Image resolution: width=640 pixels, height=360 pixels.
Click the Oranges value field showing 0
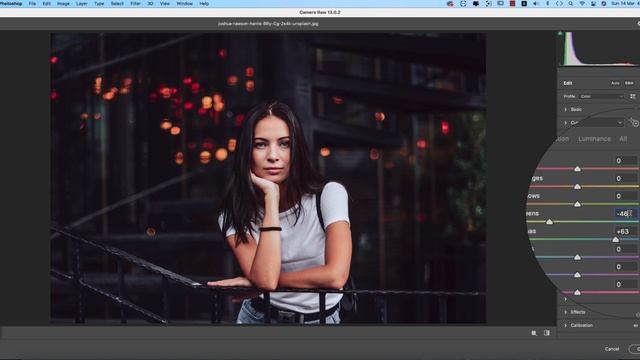tap(626, 178)
